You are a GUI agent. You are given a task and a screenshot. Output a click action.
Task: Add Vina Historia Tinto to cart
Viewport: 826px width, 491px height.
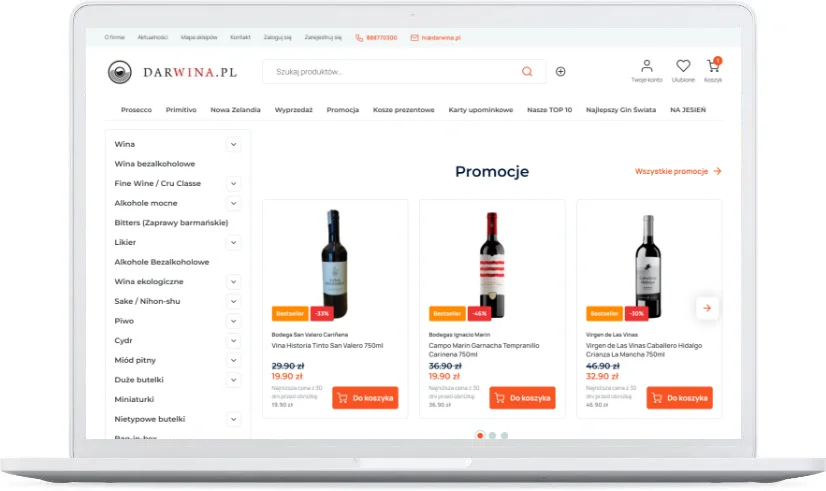point(365,398)
